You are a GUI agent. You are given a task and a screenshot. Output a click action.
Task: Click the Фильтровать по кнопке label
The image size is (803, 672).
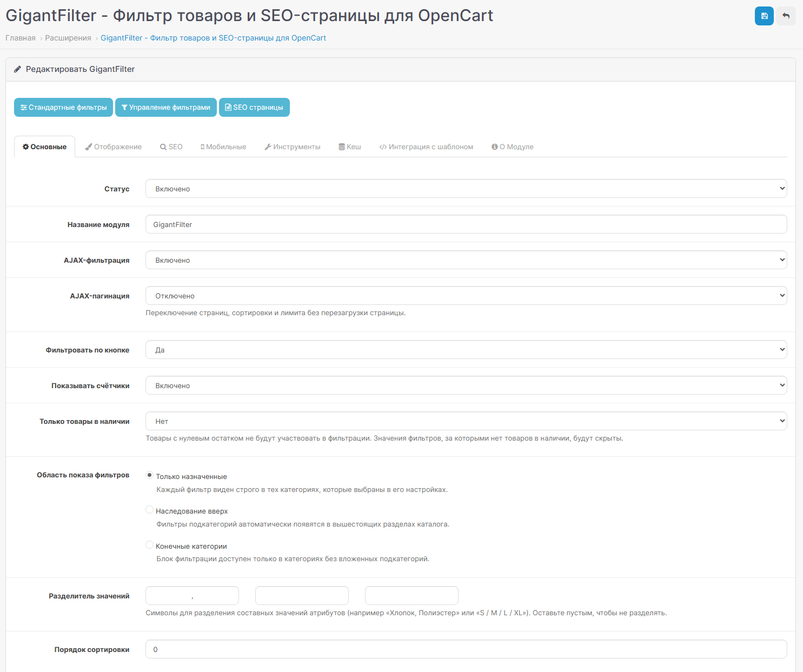pyautogui.click(x=88, y=350)
